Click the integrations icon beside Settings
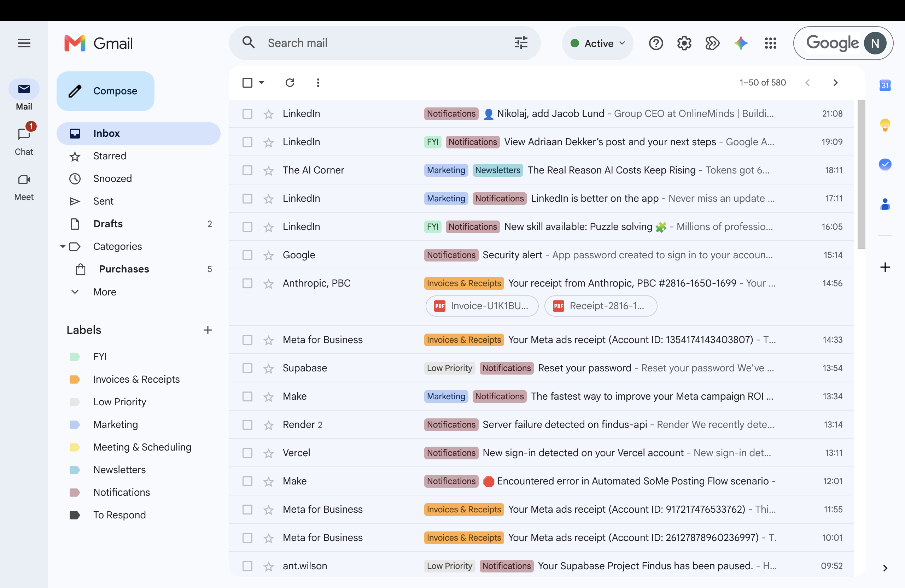 click(x=712, y=43)
